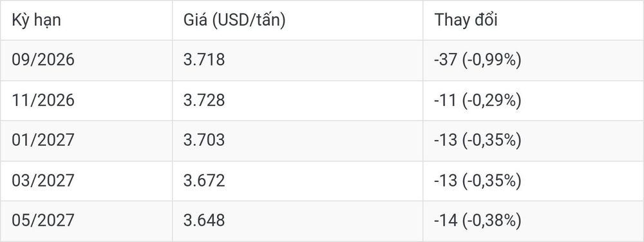This screenshot has height=242, width=644.
Task: Click the 03/2027 change -13 (-0,35%)
Action: tap(478, 181)
